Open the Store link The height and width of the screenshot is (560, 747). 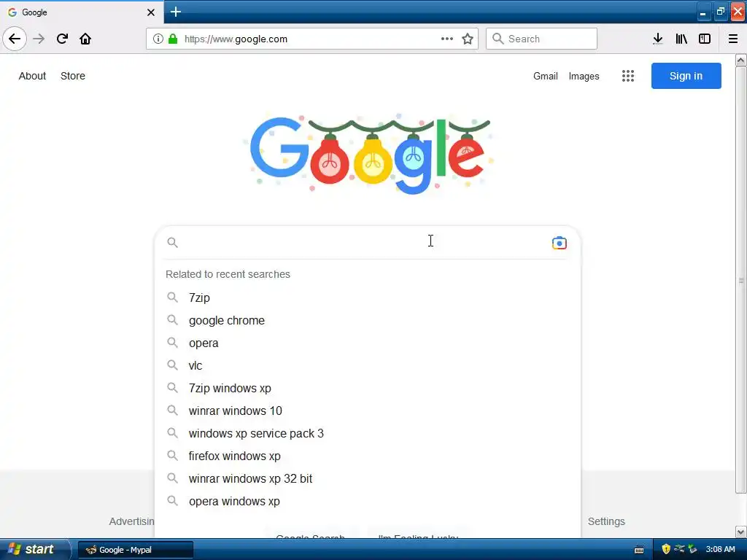pyautogui.click(x=73, y=76)
